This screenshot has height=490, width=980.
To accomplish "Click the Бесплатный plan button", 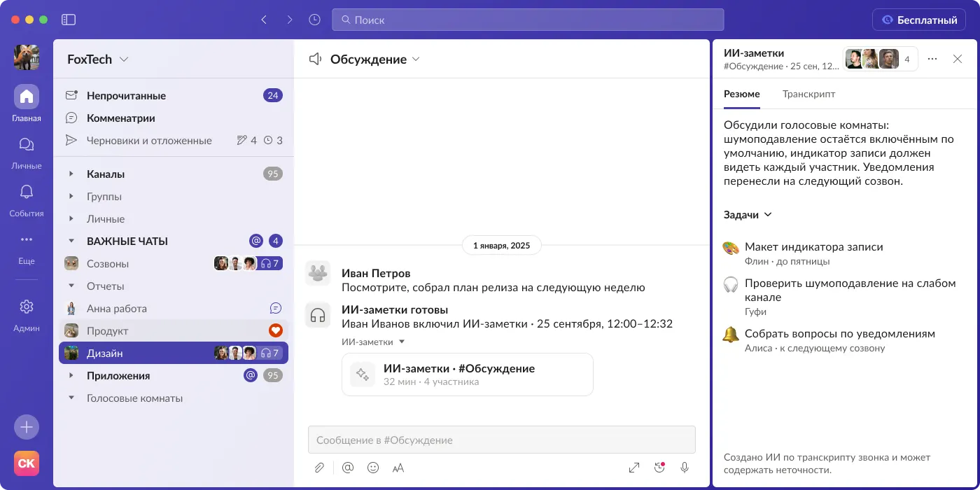I will 919,20.
